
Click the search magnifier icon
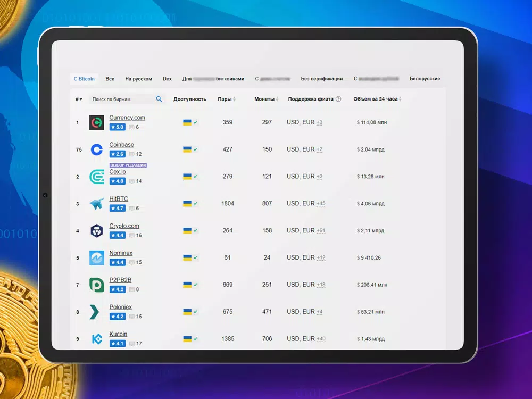pos(159,99)
